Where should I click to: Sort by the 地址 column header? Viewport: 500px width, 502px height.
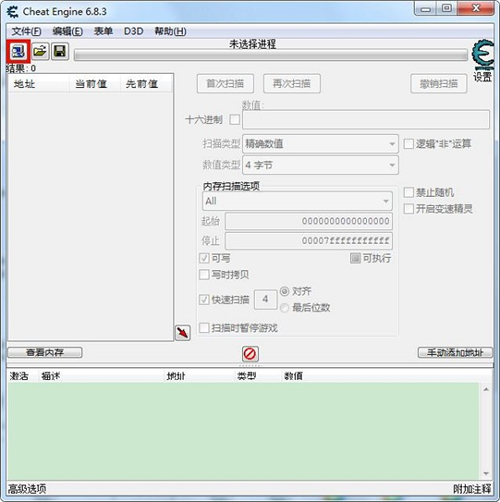point(39,84)
